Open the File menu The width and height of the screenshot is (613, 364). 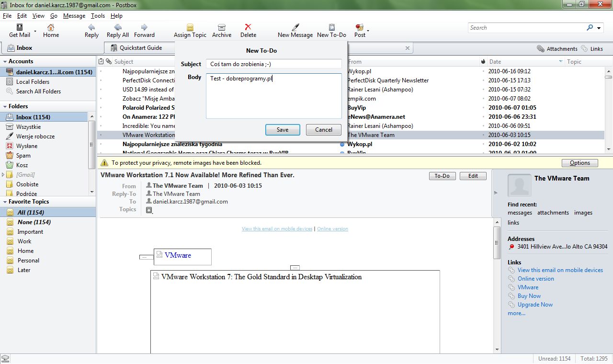coord(7,16)
